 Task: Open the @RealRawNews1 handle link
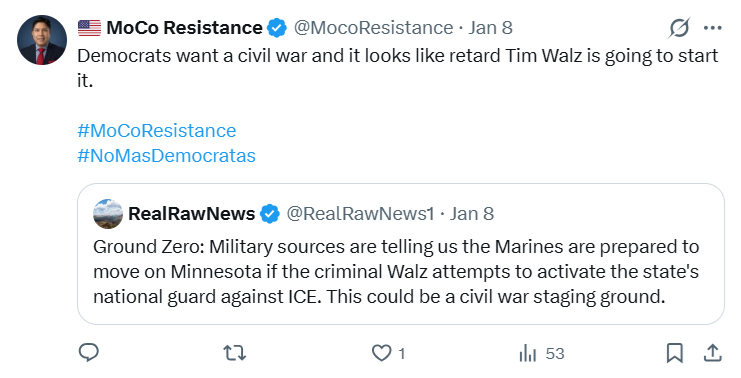pyautogui.click(x=360, y=214)
